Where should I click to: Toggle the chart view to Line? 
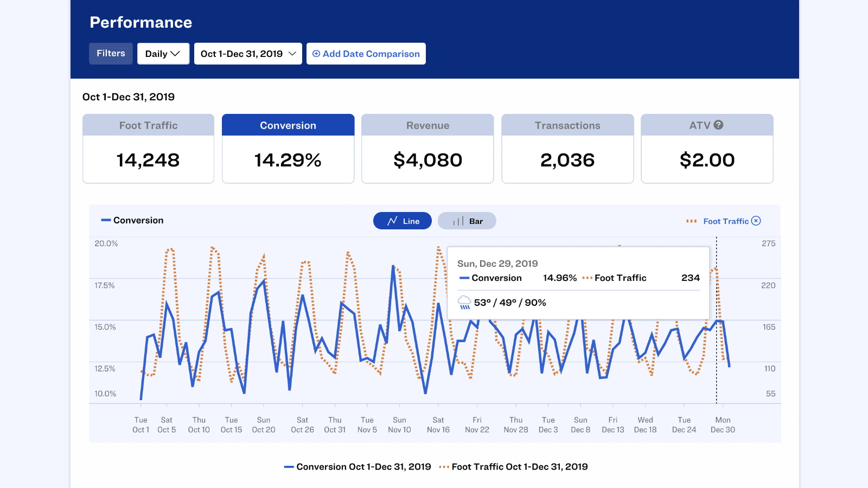click(x=403, y=221)
